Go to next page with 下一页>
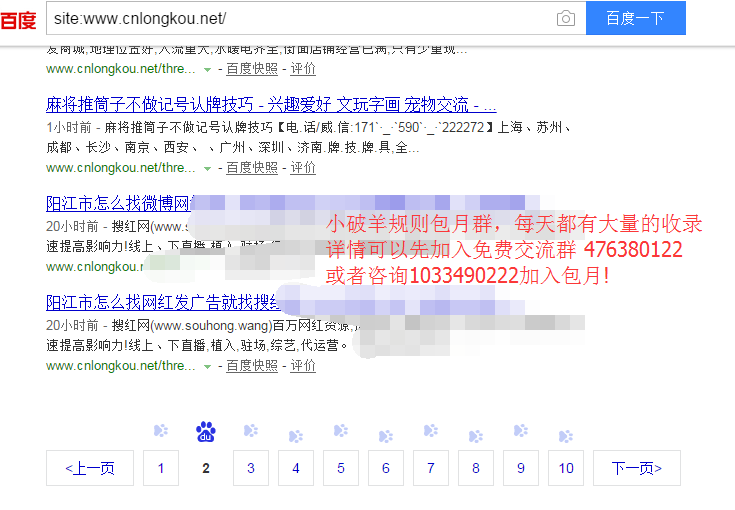The width and height of the screenshot is (735, 510). (x=637, y=468)
